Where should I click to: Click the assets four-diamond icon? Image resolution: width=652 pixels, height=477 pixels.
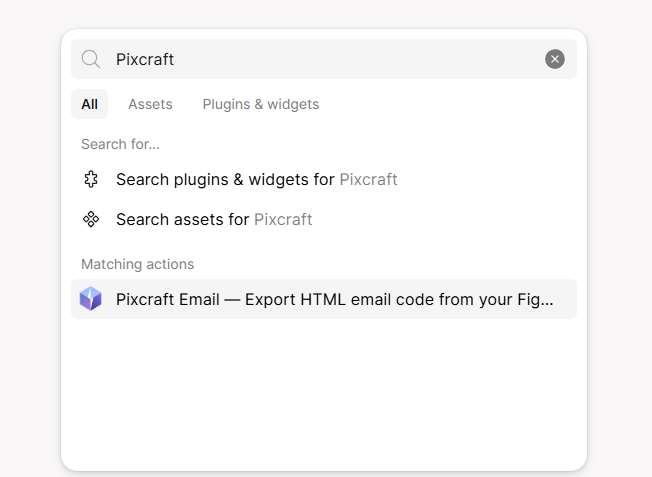coord(91,219)
